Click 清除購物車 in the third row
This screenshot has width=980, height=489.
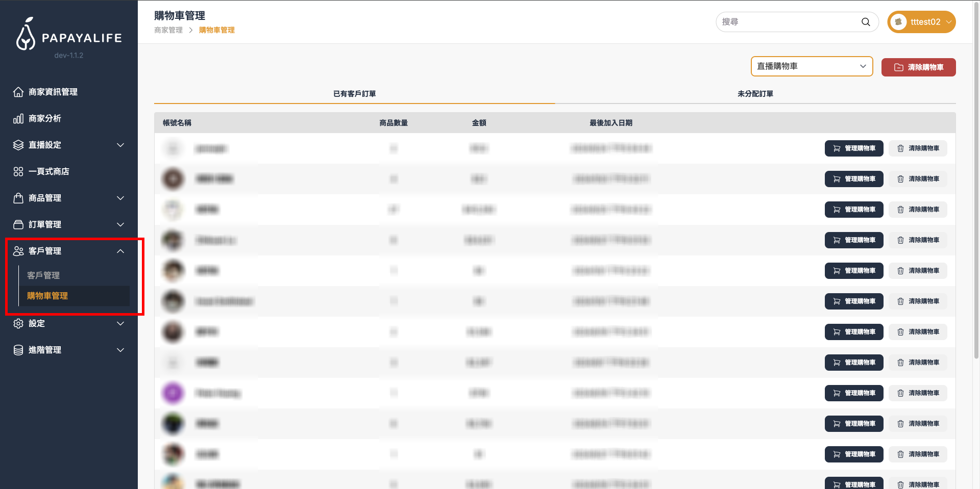click(x=918, y=210)
